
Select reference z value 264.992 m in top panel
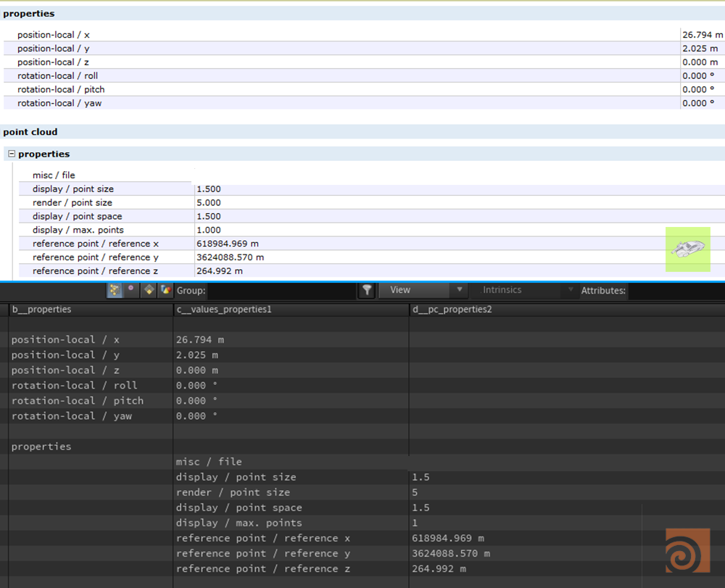[220, 271]
